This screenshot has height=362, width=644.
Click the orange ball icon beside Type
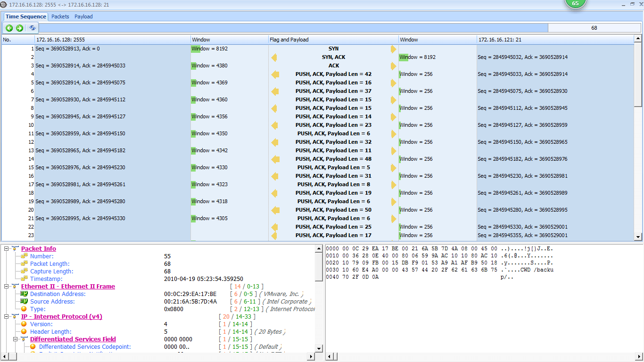click(x=24, y=309)
